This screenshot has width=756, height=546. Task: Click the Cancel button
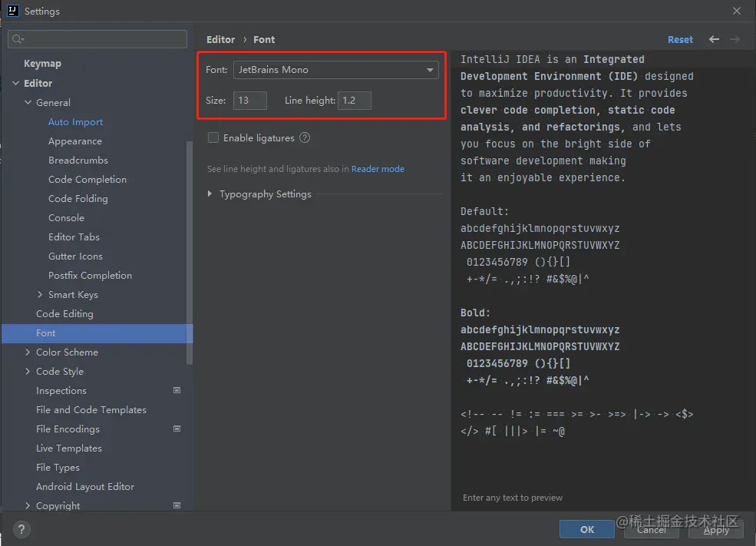(x=652, y=529)
